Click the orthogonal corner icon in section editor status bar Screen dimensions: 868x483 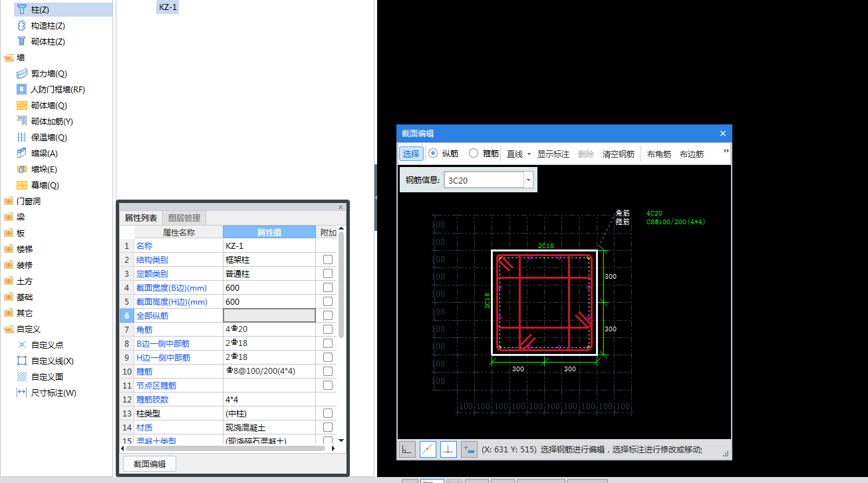click(x=406, y=449)
